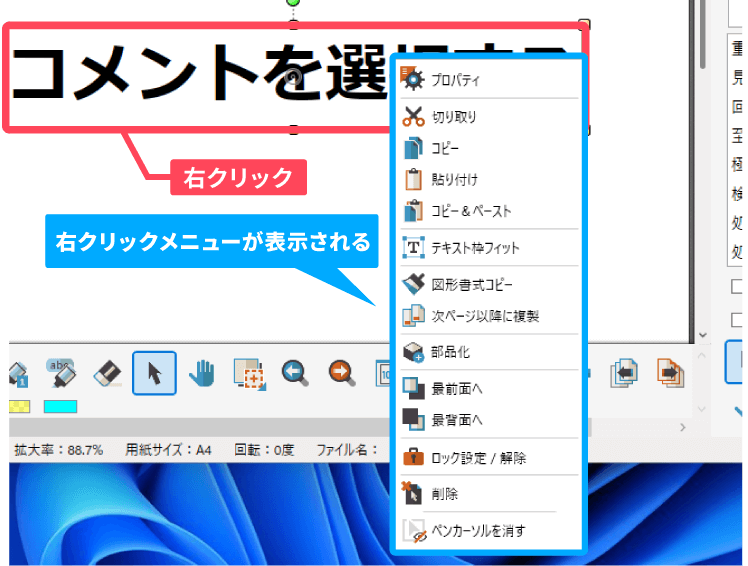Choose 次ページ以降に複製 option
The image size is (748, 566).
point(484,315)
